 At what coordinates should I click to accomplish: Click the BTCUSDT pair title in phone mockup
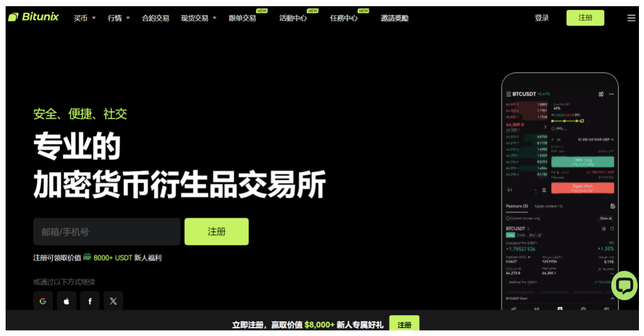[x=524, y=94]
